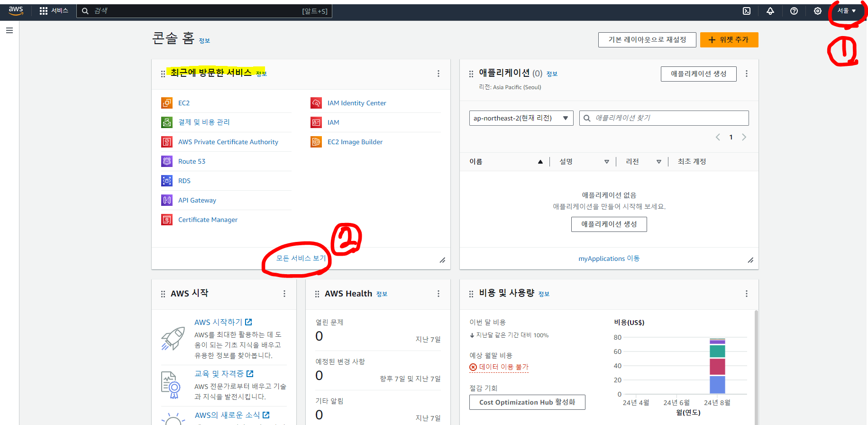Image resolution: width=868 pixels, height=425 pixels.
Task: Open AWS Health widget options menu
Action: coord(439,294)
